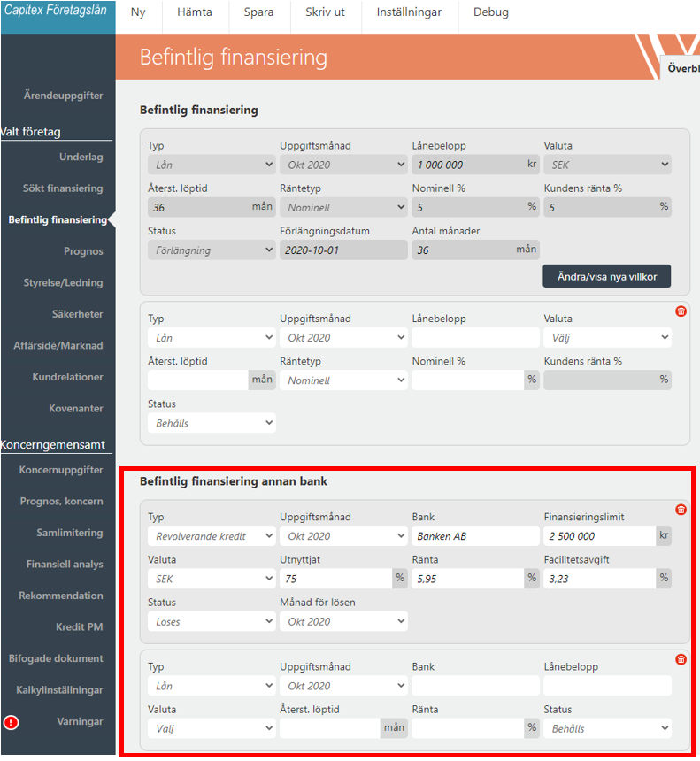This screenshot has width=700, height=761.
Task: Delete the Revolverande kredit row
Action: click(x=681, y=510)
